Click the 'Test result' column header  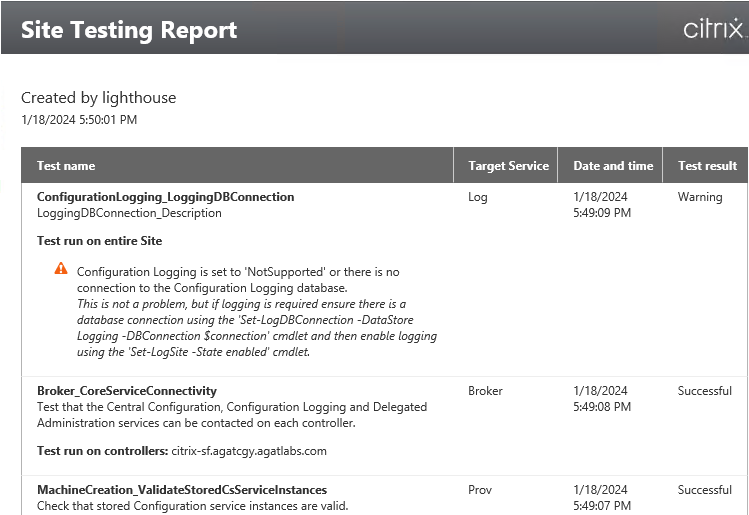[707, 166]
